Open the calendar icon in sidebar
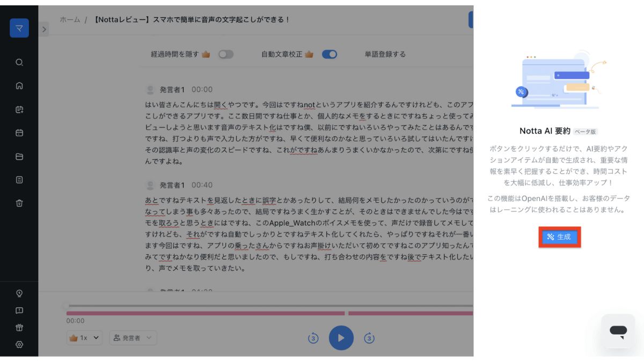 coord(19,132)
